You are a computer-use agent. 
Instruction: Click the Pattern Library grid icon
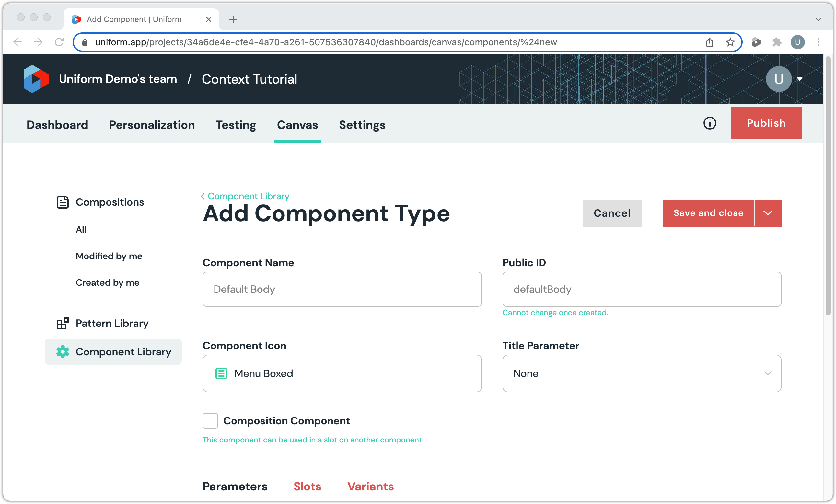[63, 323]
